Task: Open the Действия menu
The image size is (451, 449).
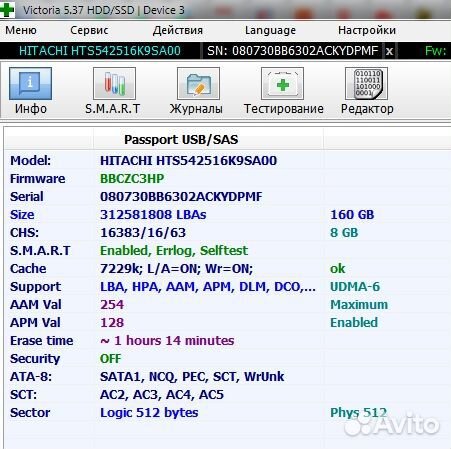Action: tap(178, 30)
